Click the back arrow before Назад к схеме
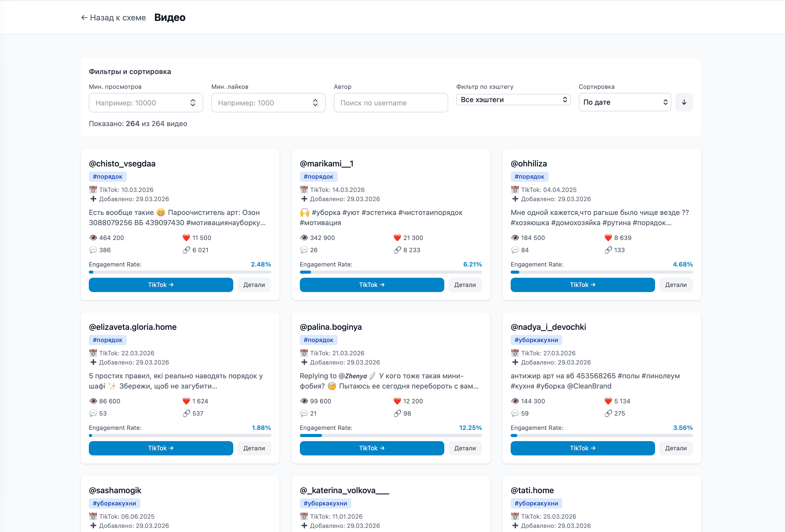 point(84,17)
